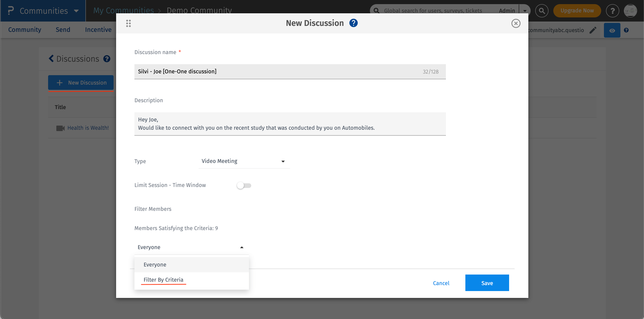Click the back chevron before Discussions
Screen dimensions: 644x319
pos(51,58)
